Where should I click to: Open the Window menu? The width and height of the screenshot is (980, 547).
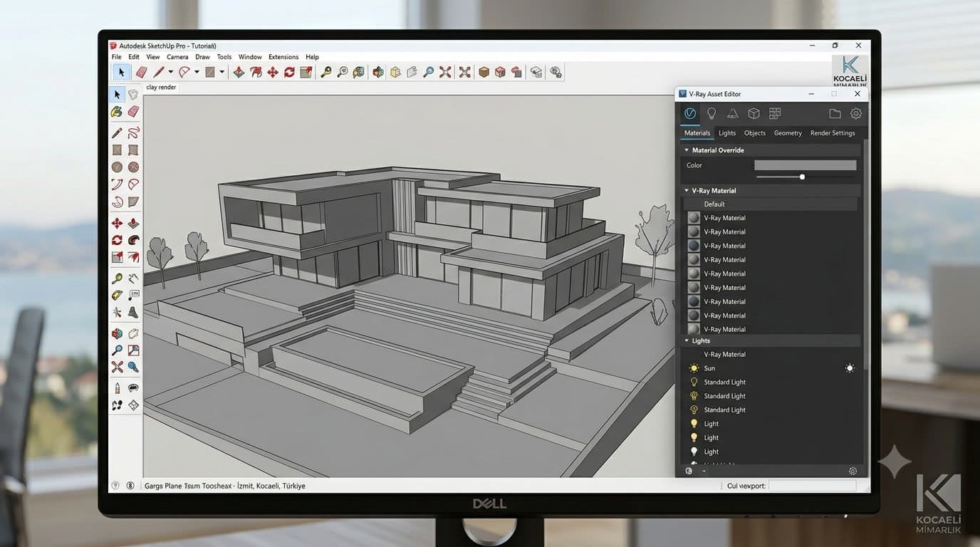pyautogui.click(x=250, y=57)
